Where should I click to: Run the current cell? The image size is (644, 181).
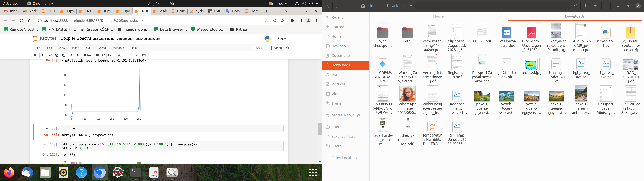[x=88, y=55]
